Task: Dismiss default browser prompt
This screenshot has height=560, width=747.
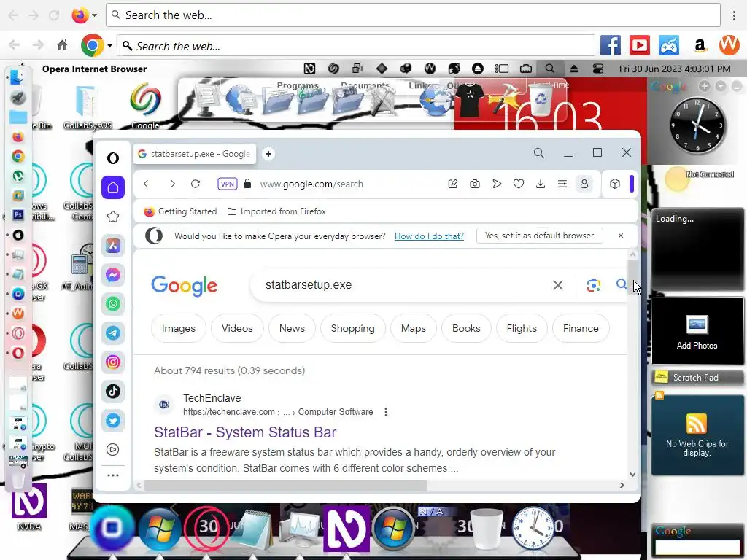Action: point(620,236)
